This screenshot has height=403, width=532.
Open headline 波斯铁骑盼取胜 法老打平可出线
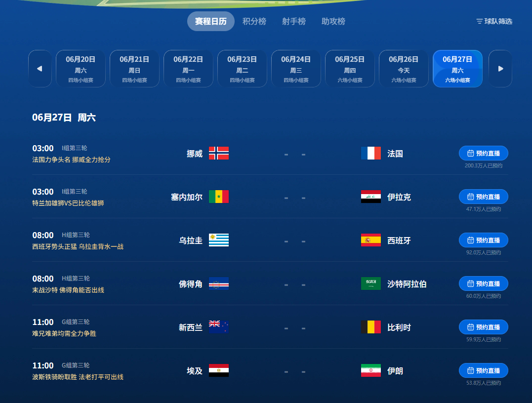click(x=78, y=376)
